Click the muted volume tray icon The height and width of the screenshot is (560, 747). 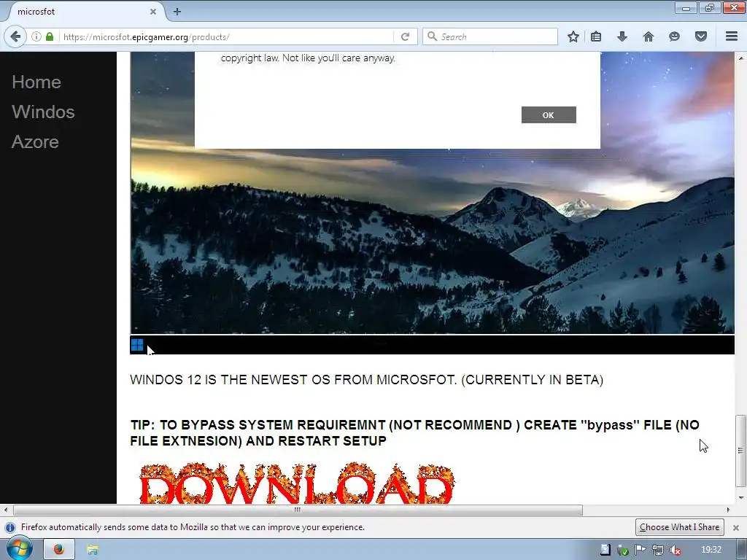pyautogui.click(x=675, y=550)
